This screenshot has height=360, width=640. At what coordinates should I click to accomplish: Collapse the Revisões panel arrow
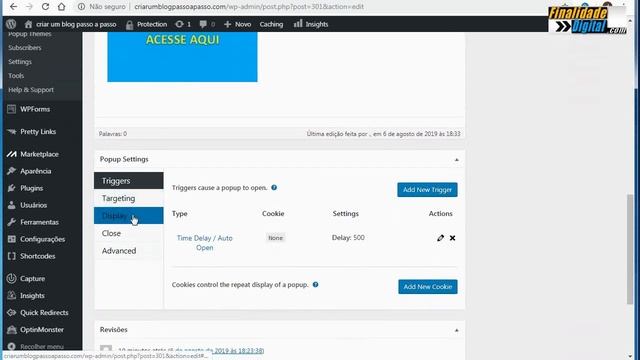pos(456,330)
